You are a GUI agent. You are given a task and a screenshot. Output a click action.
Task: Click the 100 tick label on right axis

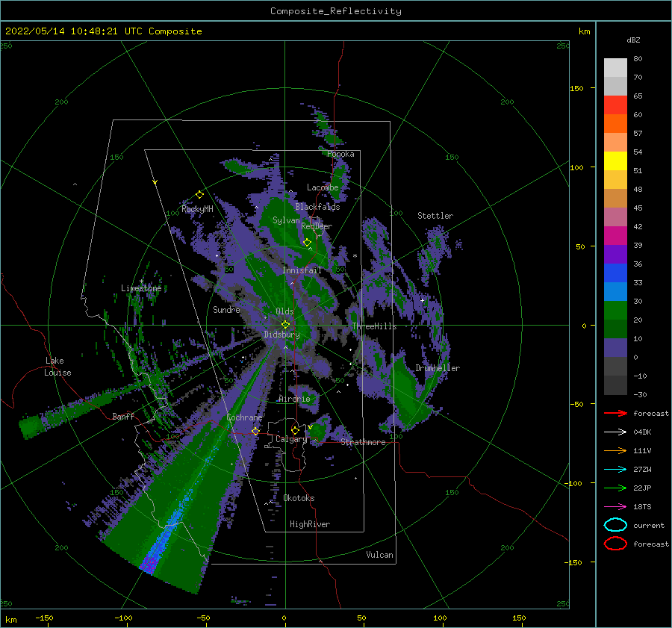coord(576,167)
